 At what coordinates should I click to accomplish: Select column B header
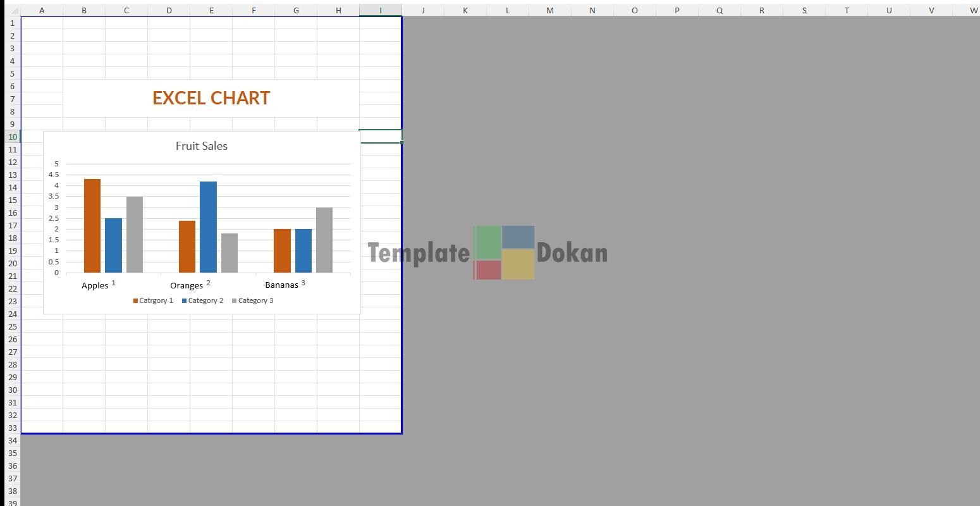84,10
